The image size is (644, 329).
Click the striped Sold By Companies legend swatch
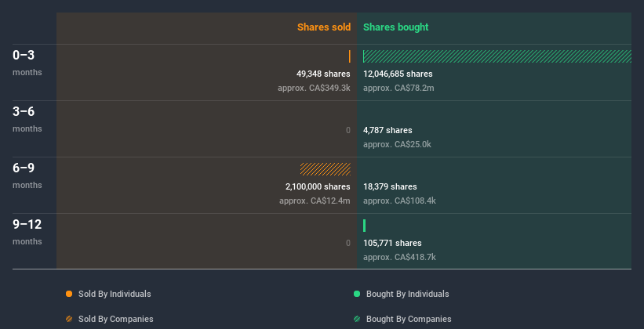coord(69,319)
